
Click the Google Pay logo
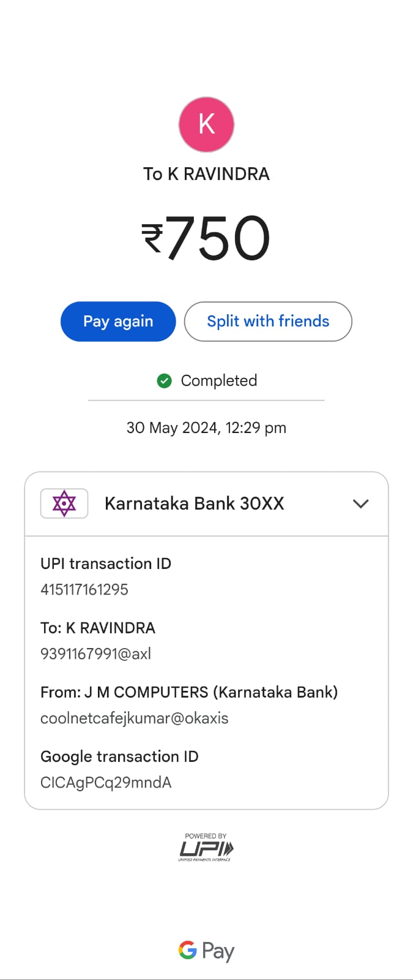click(x=206, y=951)
